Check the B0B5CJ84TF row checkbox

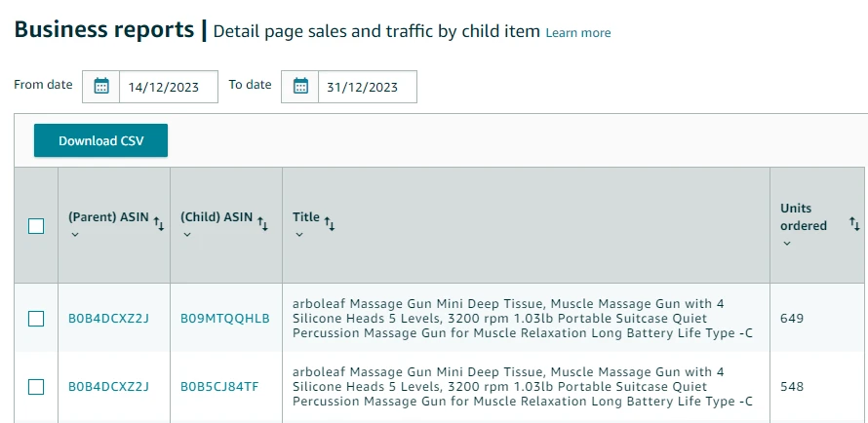[x=36, y=387]
